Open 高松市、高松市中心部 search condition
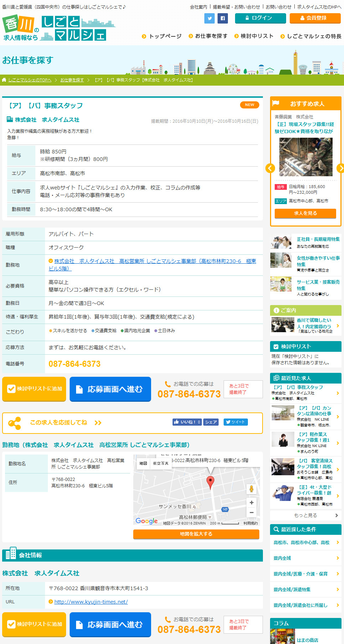Screen dimensions: 344x644 click(x=306, y=543)
